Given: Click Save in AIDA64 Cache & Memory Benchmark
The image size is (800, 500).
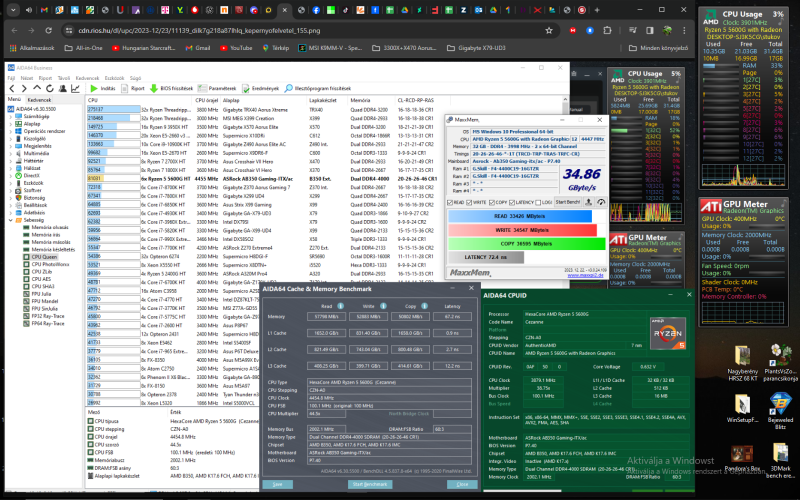Looking at the screenshot, I should 278,484.
